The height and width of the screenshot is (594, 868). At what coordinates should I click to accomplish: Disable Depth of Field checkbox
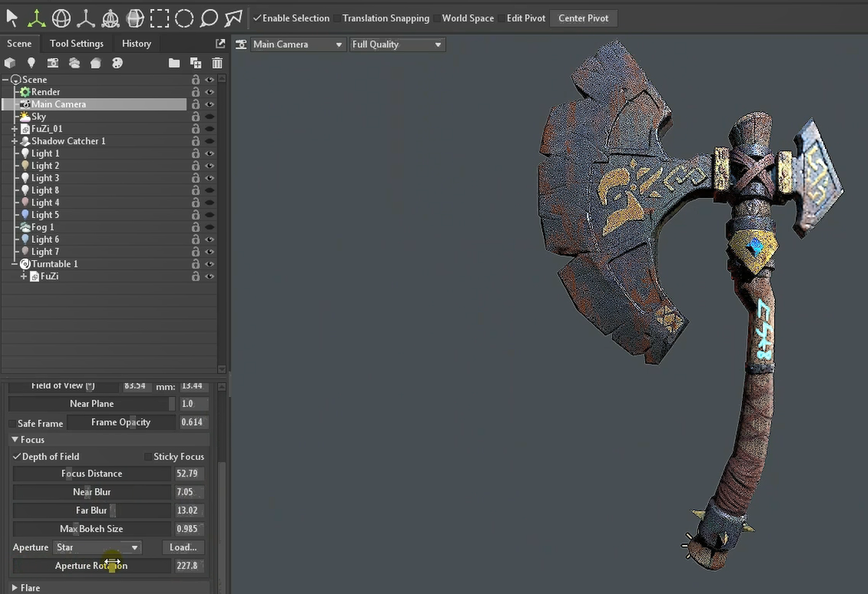tap(17, 456)
